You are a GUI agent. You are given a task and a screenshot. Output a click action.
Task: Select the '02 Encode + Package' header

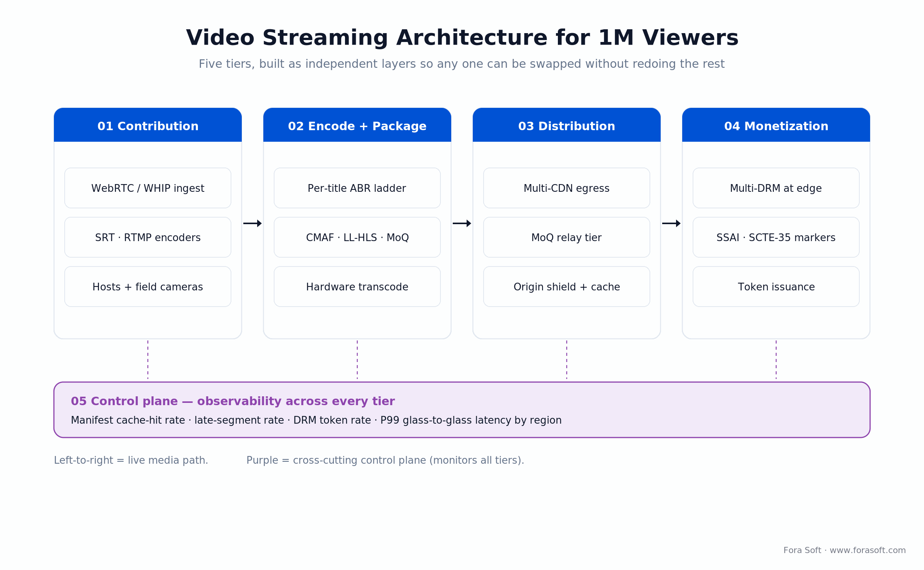click(357, 125)
